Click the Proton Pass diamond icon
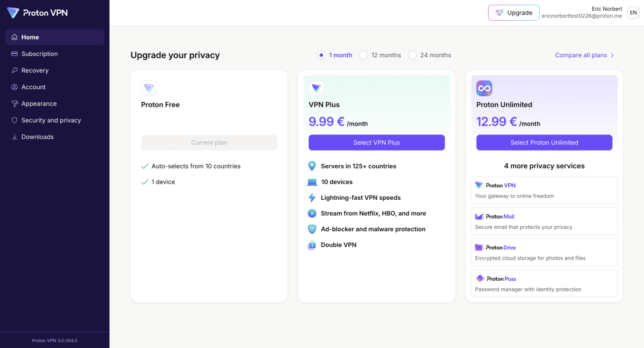The width and height of the screenshot is (644, 348). (x=480, y=278)
